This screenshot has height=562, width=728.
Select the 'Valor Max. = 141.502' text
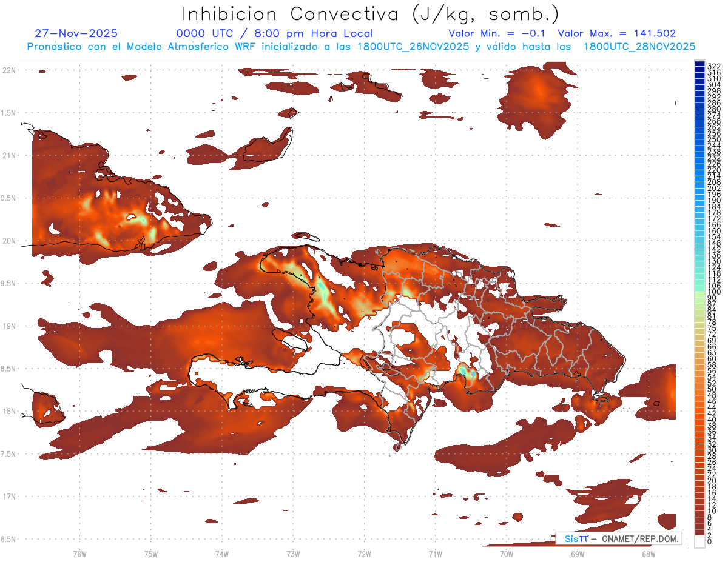(617, 33)
